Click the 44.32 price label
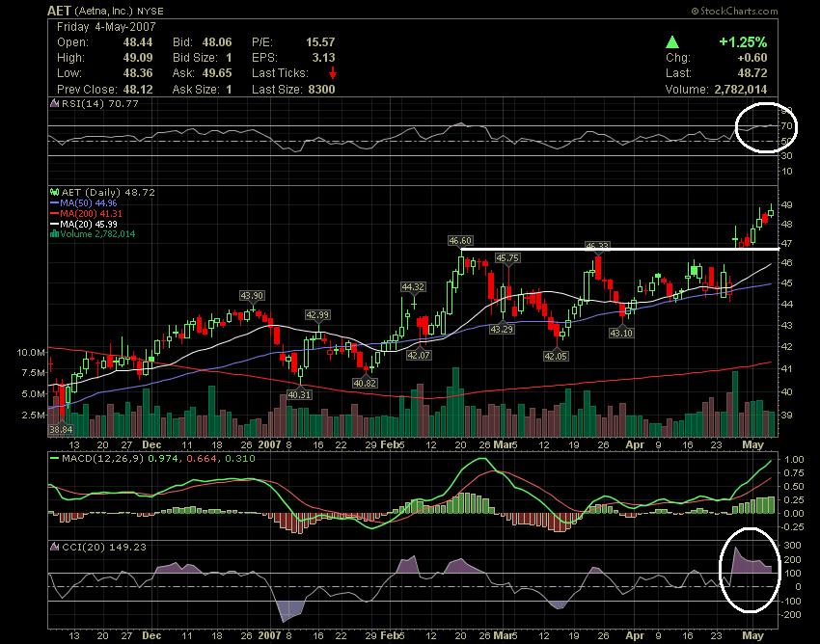 coord(413,286)
